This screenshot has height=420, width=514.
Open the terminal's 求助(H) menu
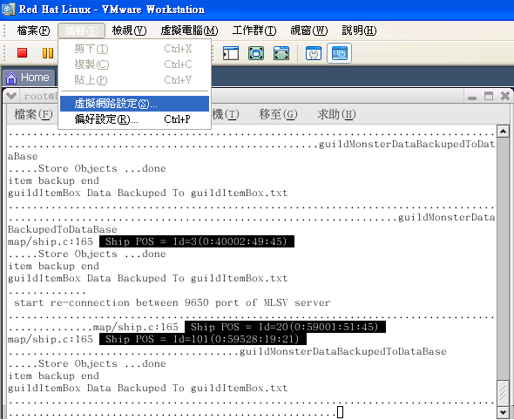(x=336, y=114)
